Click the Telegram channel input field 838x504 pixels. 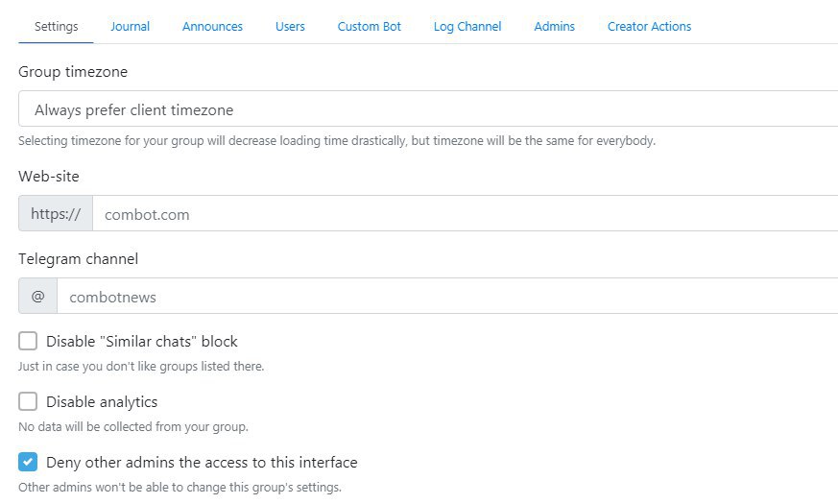448,296
